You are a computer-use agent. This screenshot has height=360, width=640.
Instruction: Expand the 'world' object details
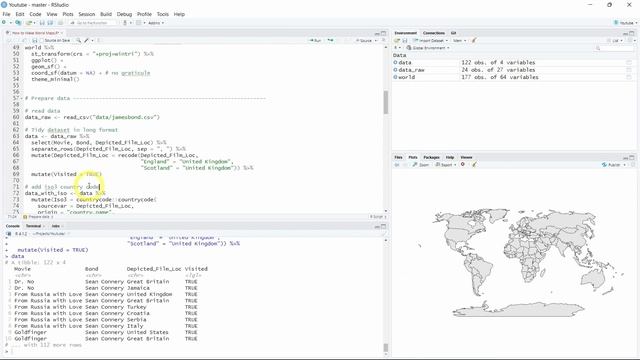pyautogui.click(x=395, y=77)
